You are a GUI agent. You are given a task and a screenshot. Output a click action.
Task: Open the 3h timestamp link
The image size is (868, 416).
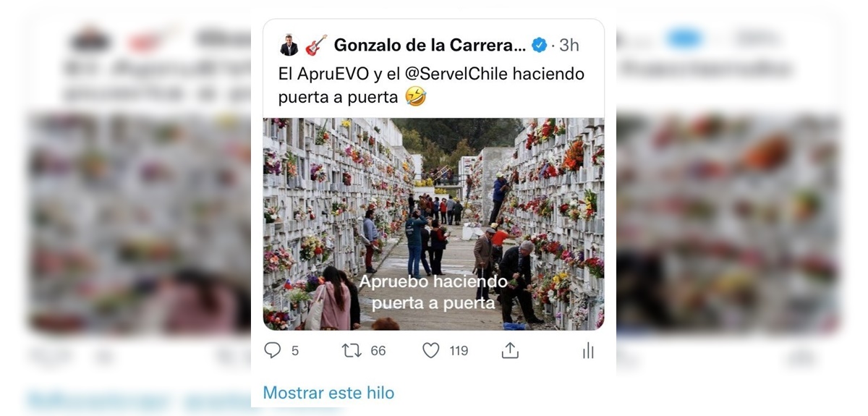(x=569, y=46)
